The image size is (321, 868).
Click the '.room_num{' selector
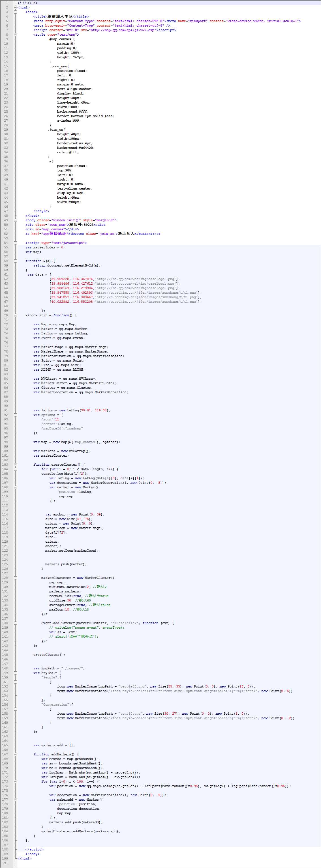(x=59, y=66)
